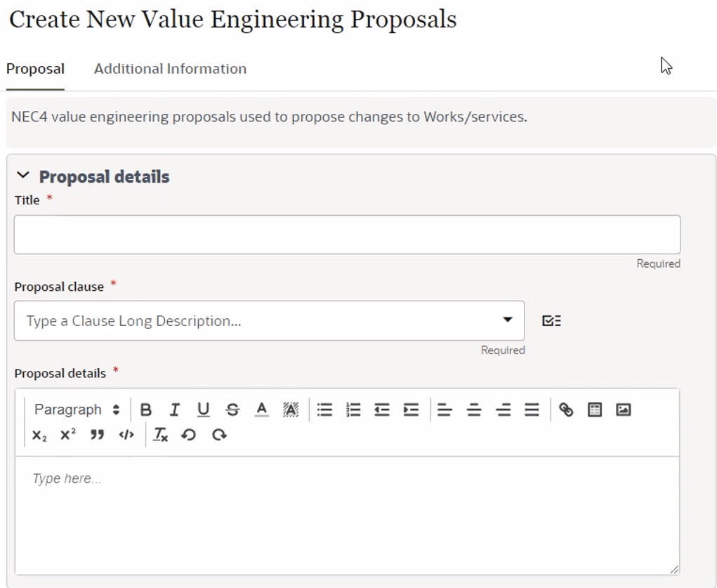Open the Proposal clause dropdown arrow
717x588 pixels.
[x=508, y=320]
